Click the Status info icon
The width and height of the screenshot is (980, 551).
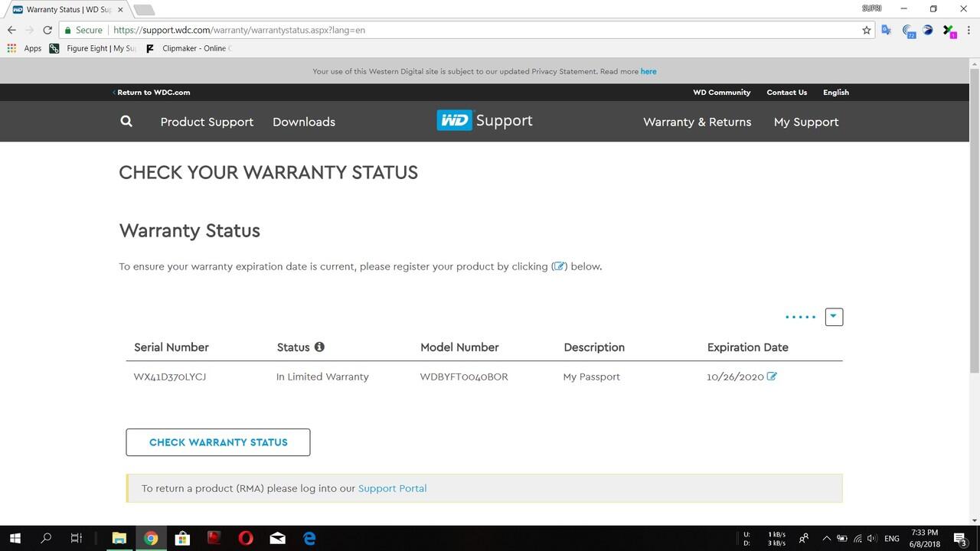point(319,347)
